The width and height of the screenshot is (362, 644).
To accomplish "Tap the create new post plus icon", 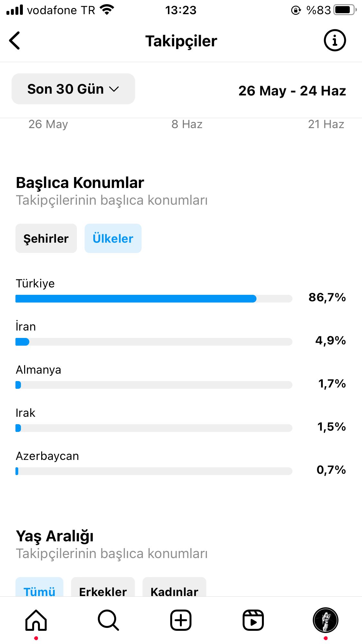I will pos(181,620).
